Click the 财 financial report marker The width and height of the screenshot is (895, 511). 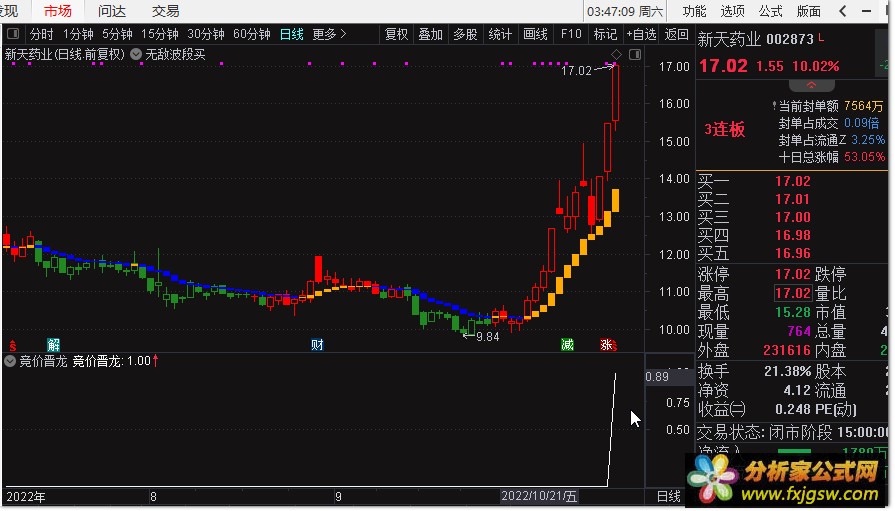[317, 345]
